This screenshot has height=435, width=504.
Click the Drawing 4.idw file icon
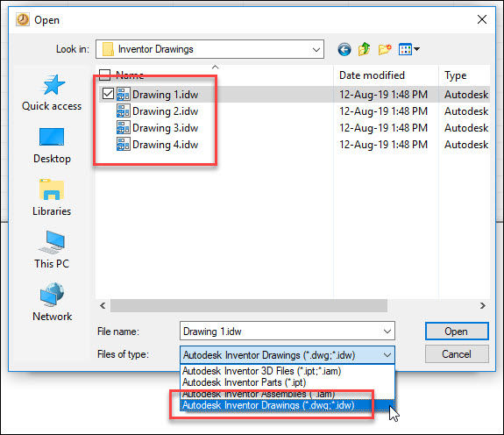click(123, 145)
